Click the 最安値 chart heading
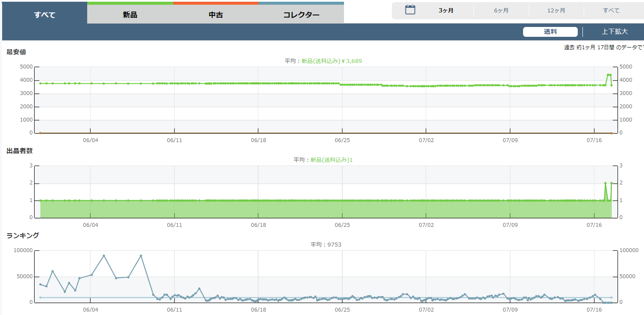 click(16, 52)
